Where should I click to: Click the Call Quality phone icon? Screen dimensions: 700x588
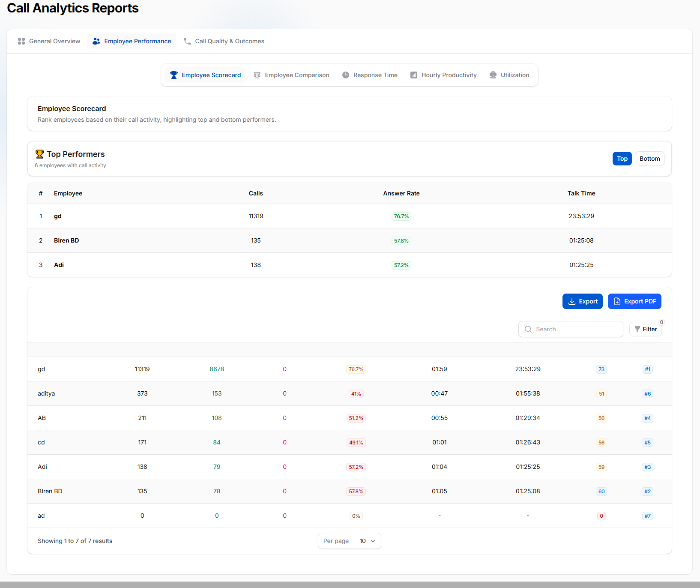point(187,41)
